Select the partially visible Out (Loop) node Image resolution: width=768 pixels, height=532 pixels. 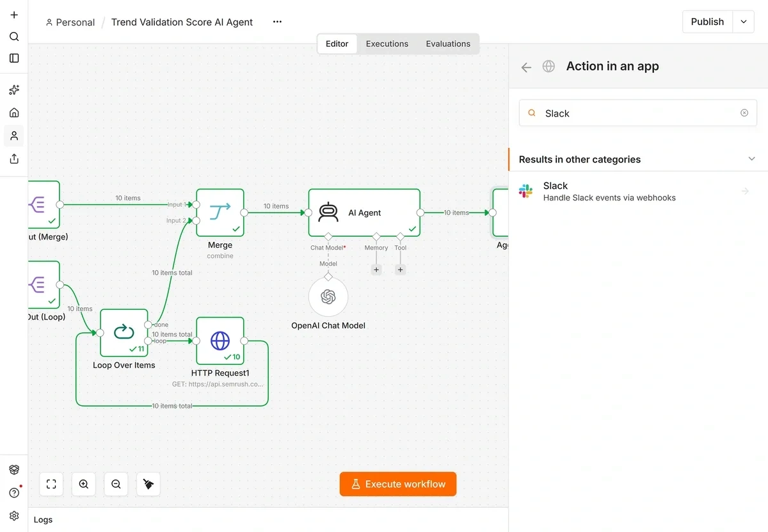tap(44, 285)
